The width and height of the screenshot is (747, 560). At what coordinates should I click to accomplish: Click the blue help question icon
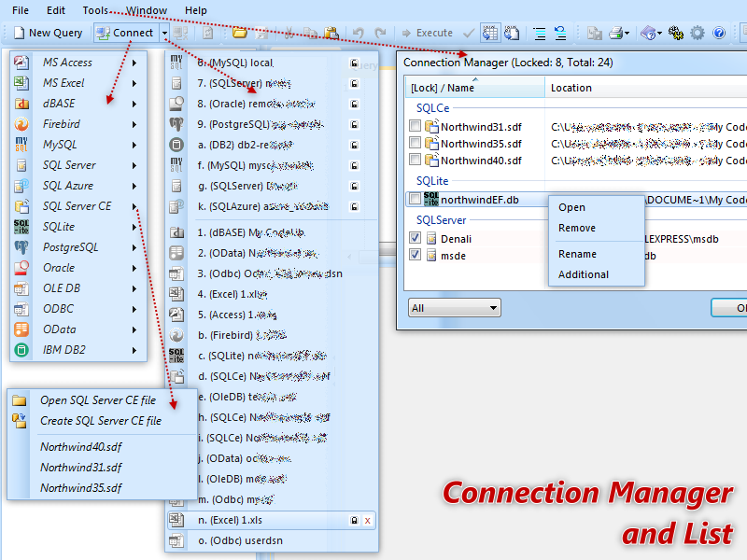coord(719,33)
